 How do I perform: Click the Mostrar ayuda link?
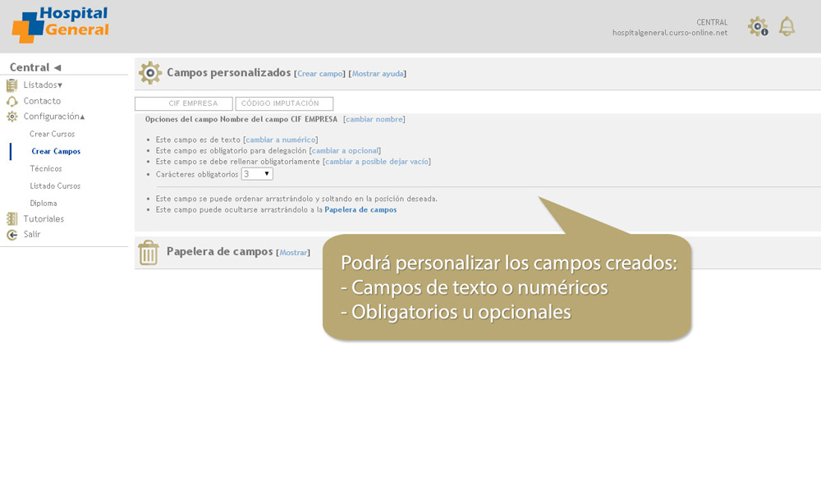[x=378, y=74]
